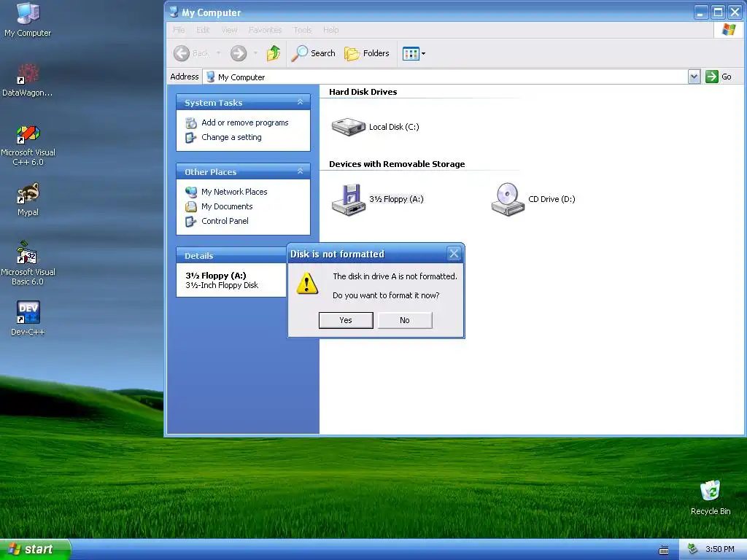Toggle the Folders pane button
The width and height of the screenshot is (747, 560).
coord(367,53)
